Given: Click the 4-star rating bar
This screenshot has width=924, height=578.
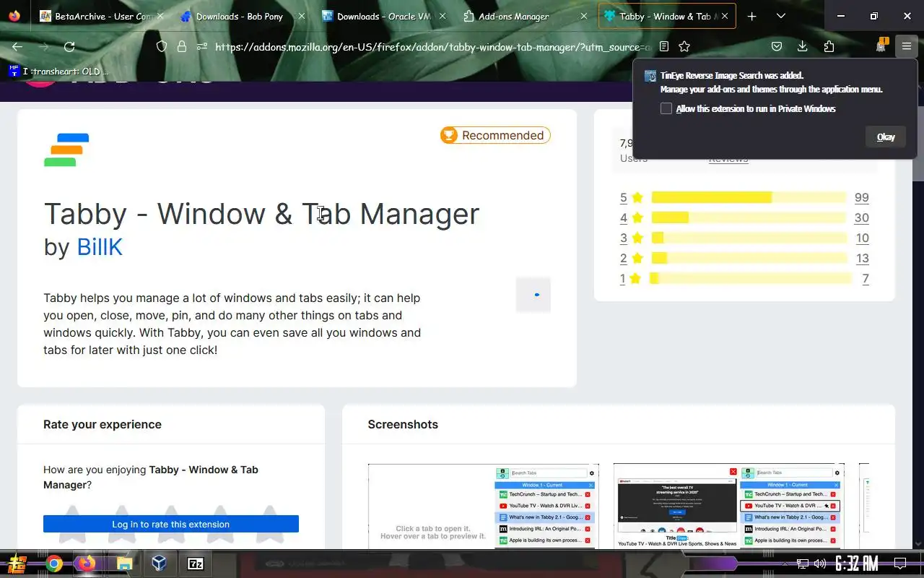Looking at the screenshot, I should click(749, 217).
